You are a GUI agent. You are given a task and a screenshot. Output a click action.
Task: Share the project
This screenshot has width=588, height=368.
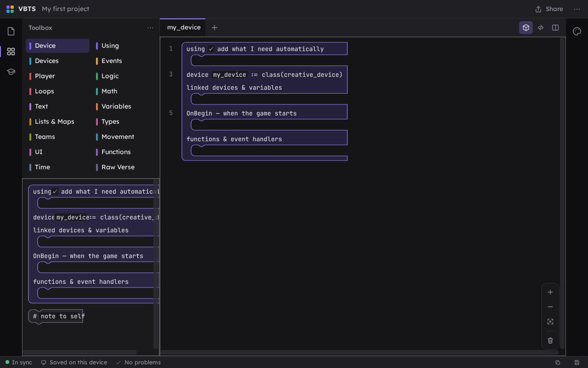point(549,9)
